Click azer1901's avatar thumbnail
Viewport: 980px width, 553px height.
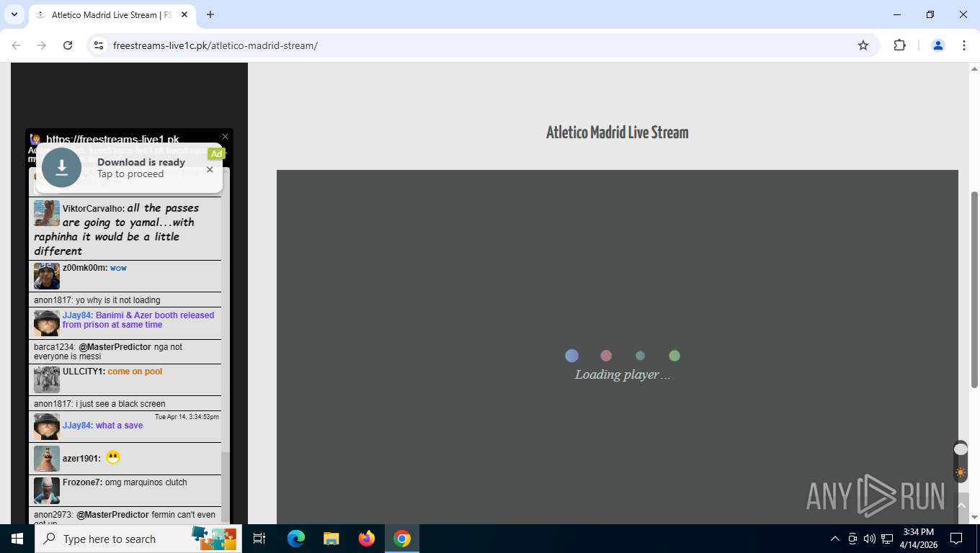click(47, 459)
